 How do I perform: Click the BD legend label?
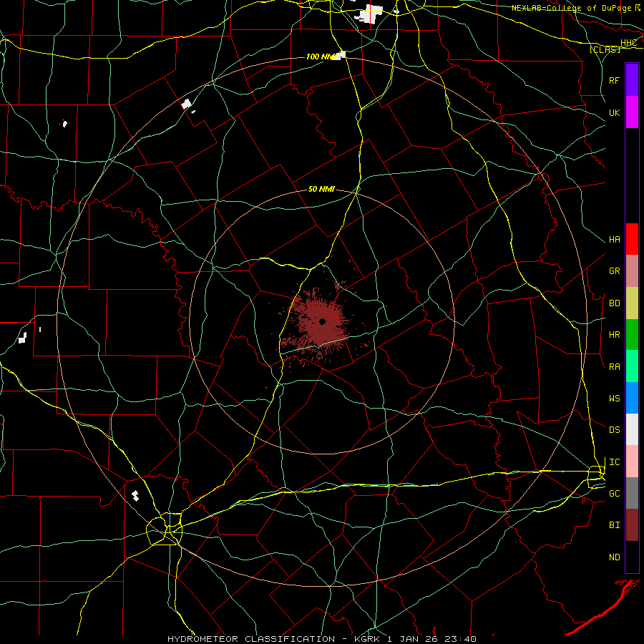614,303
